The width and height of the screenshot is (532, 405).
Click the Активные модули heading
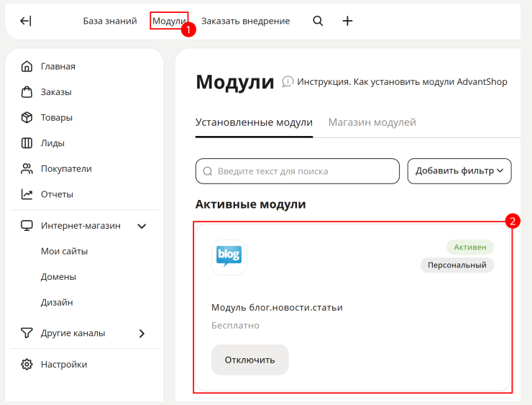tap(250, 204)
